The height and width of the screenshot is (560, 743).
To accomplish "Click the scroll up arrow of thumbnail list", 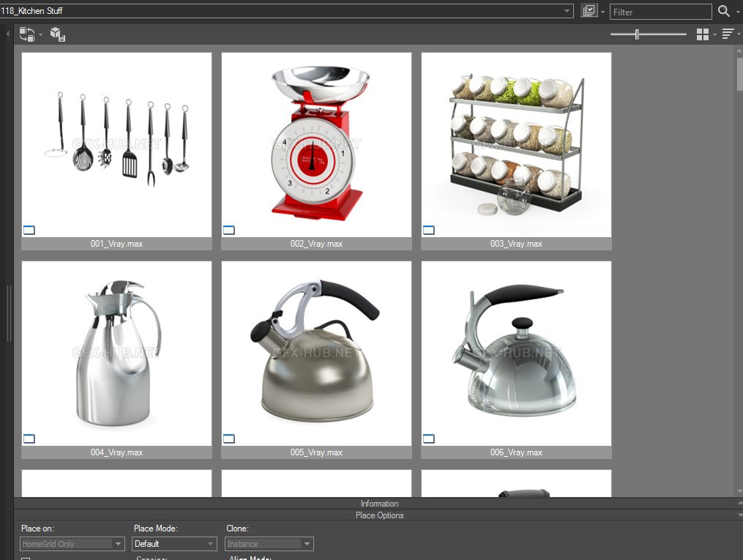I will [739, 51].
